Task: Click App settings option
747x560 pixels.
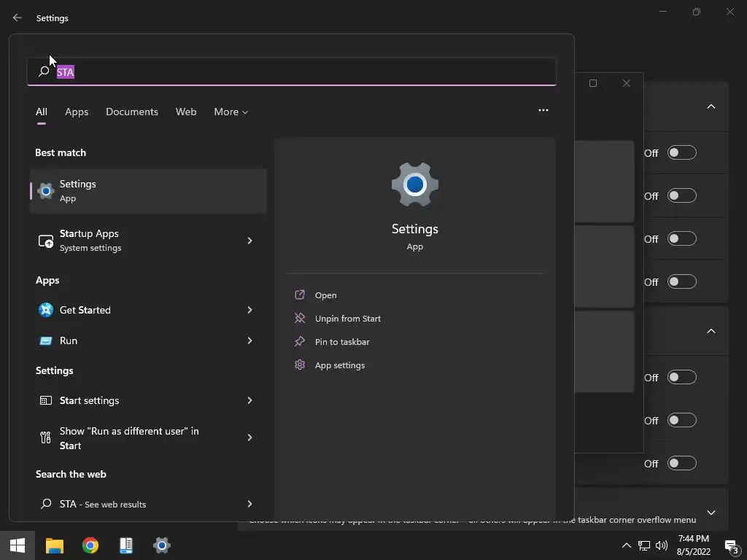Action: [340, 365]
